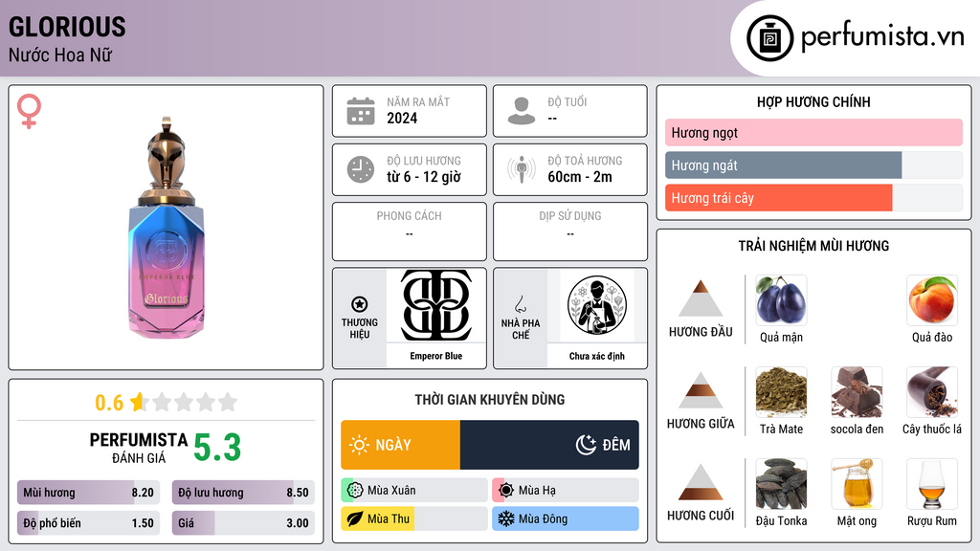Click the perfumer illustration above Chưa xác định
The image size is (980, 551).
(x=597, y=305)
